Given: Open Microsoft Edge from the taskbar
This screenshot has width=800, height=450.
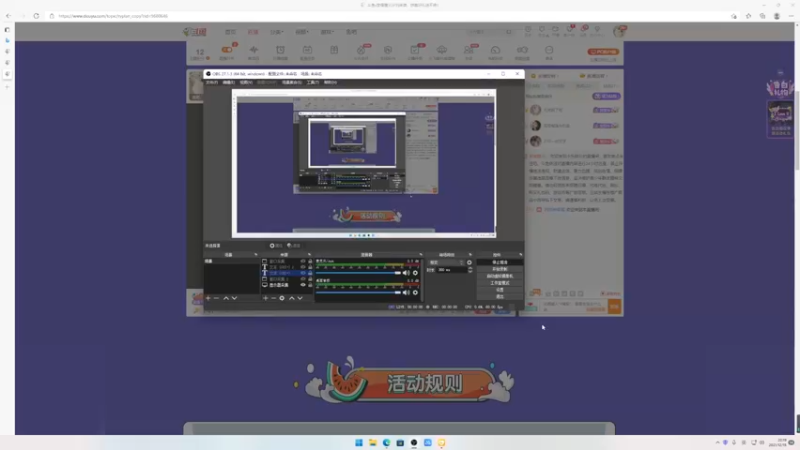Looking at the screenshot, I should 386,442.
